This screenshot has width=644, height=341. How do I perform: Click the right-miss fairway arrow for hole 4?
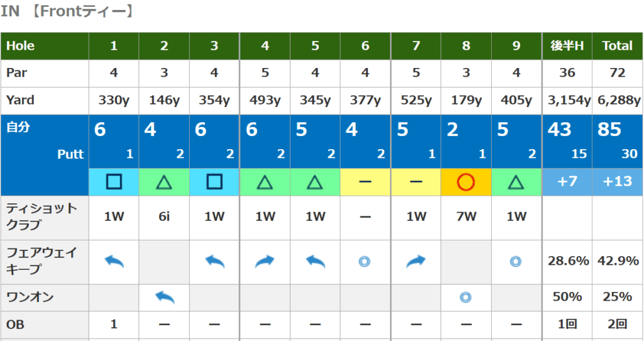[265, 261]
